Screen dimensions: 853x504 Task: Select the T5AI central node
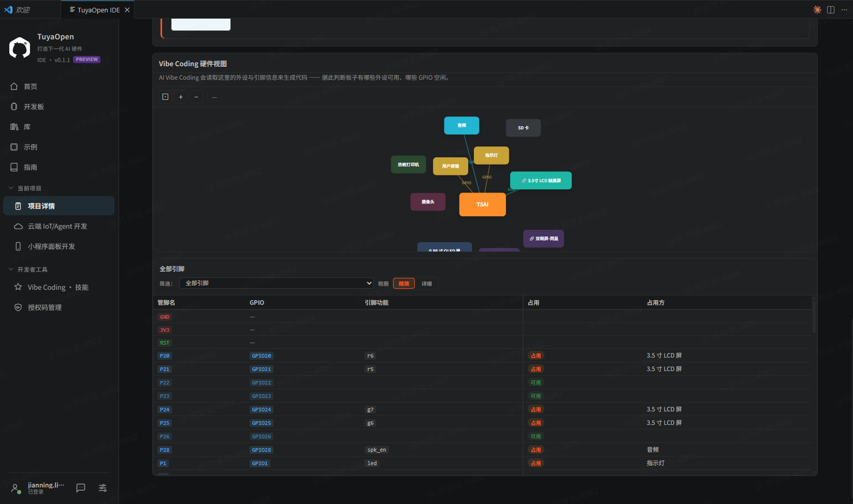click(x=482, y=204)
